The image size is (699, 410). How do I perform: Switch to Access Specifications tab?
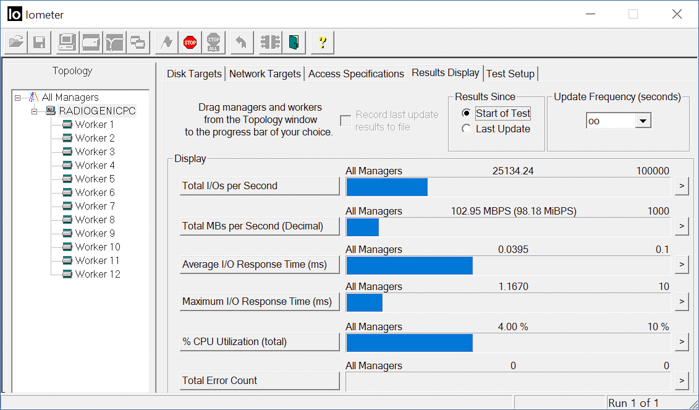click(356, 74)
